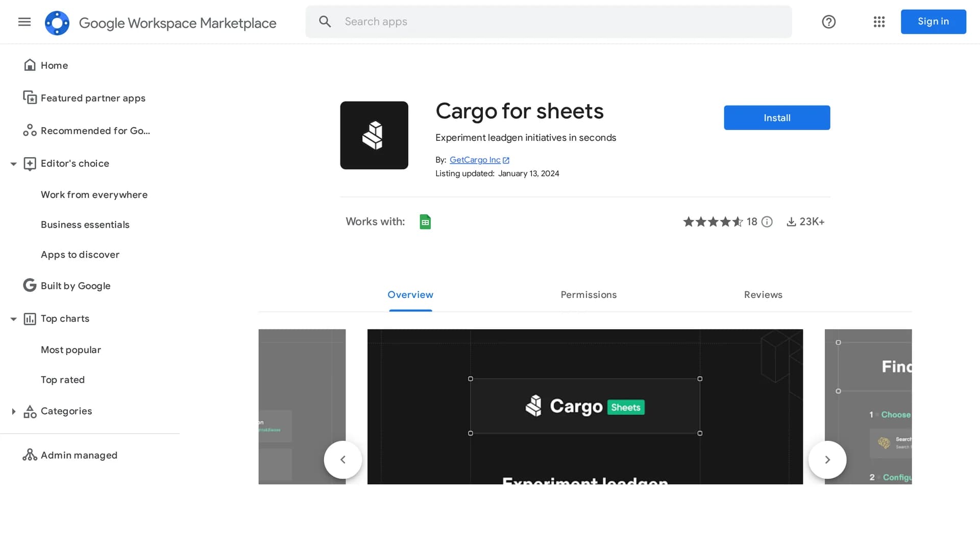Open Admin managed apps
This screenshot has width=980, height=551.
click(x=79, y=455)
